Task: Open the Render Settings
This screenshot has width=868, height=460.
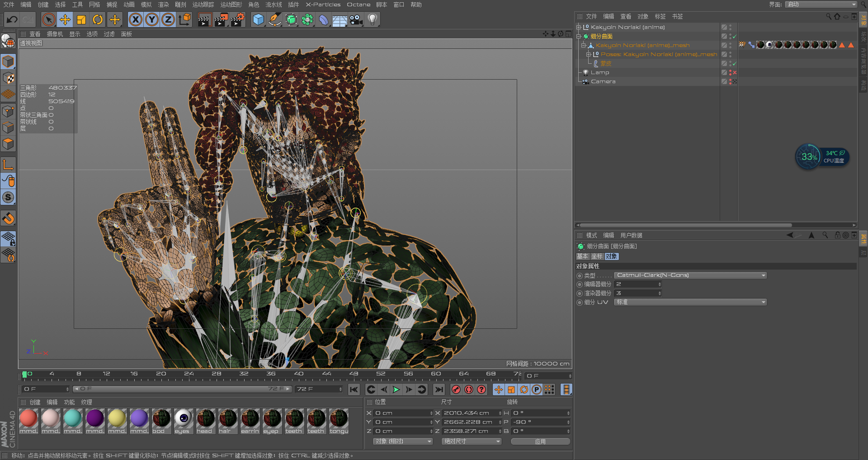Action: (x=238, y=19)
